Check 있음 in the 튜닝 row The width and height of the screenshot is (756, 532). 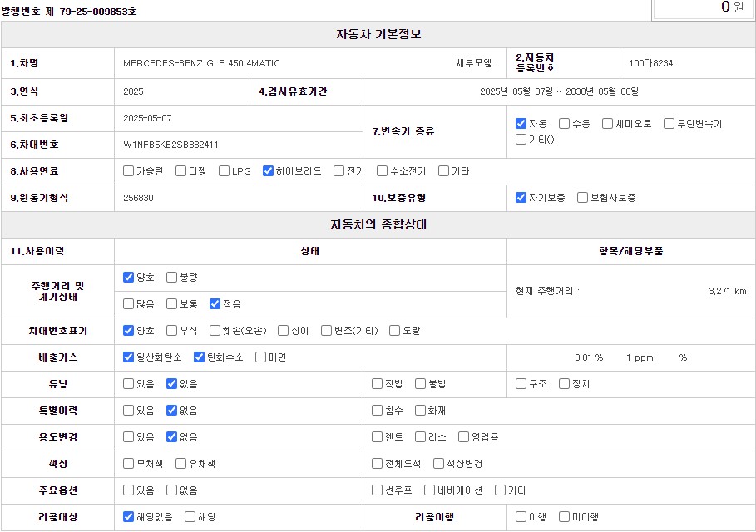[x=128, y=384]
